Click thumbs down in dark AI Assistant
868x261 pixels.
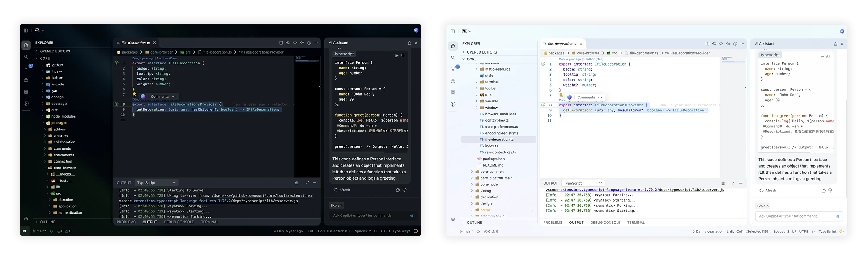(x=404, y=190)
